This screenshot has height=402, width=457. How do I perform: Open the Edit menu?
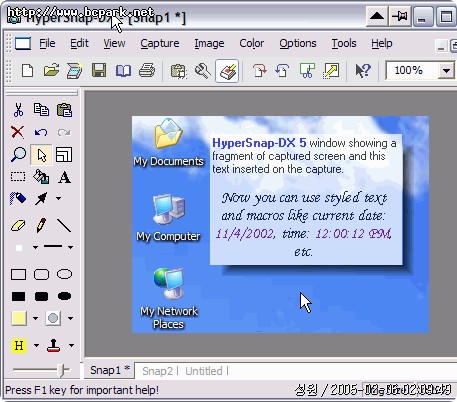(x=79, y=43)
